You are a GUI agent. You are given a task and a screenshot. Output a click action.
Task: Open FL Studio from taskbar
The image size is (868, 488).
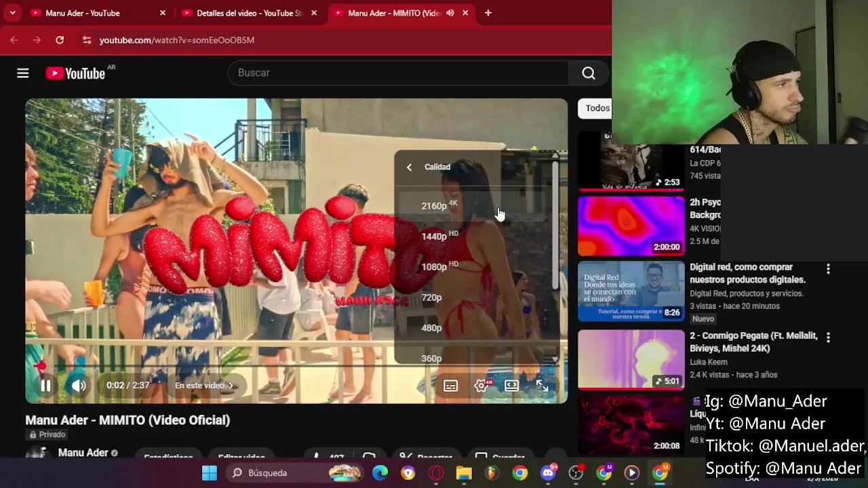tap(492, 473)
